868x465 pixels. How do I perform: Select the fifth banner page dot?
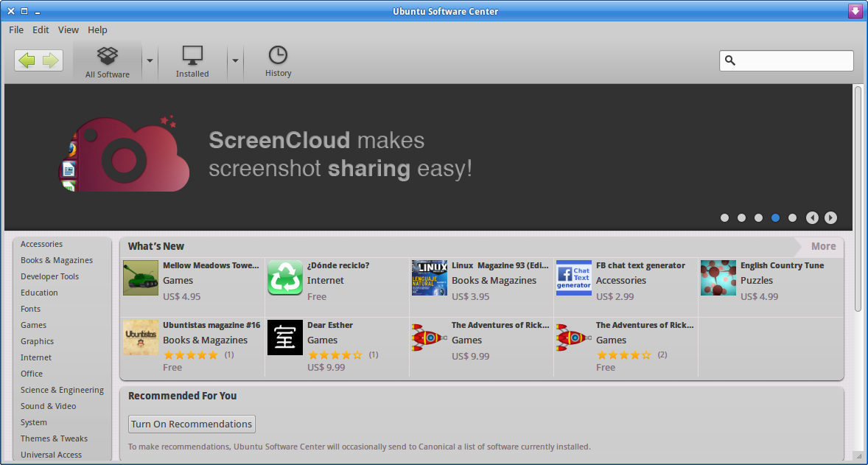click(x=792, y=218)
